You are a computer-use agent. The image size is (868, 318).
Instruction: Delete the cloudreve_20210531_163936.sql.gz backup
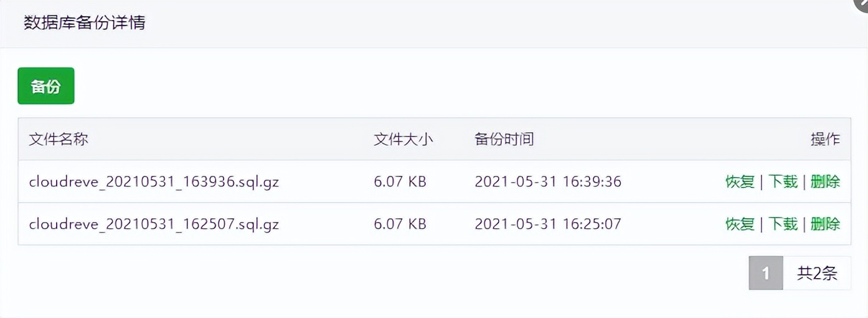(x=825, y=181)
